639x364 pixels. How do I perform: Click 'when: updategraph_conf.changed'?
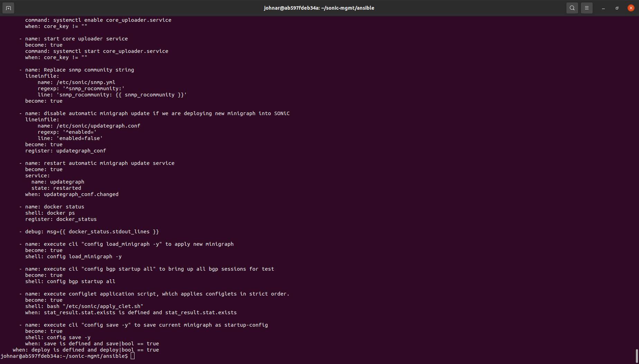coord(72,194)
